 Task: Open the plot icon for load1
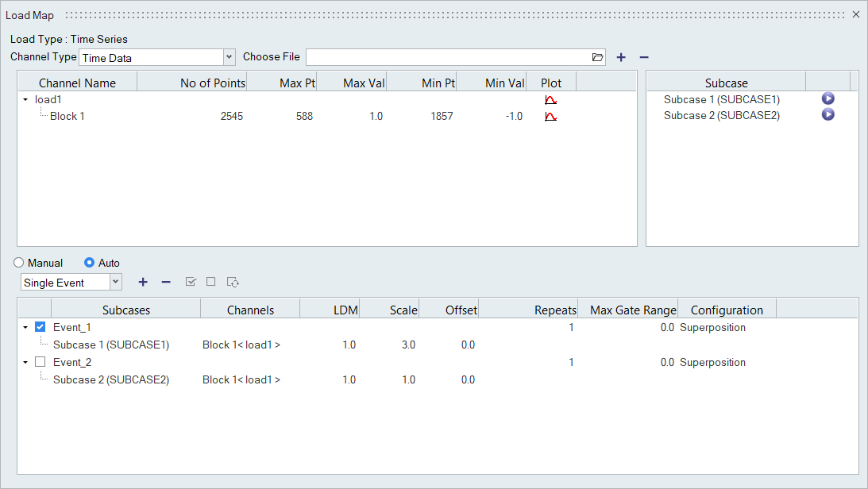[x=550, y=100]
